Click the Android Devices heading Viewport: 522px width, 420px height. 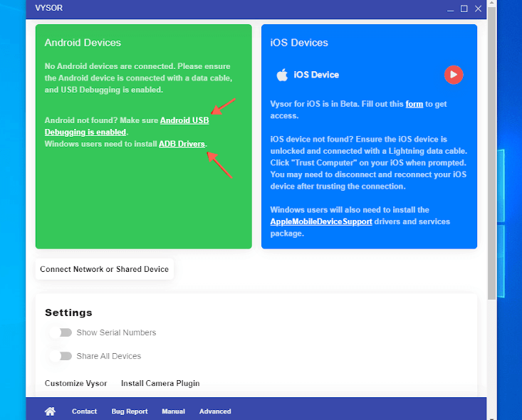(83, 43)
